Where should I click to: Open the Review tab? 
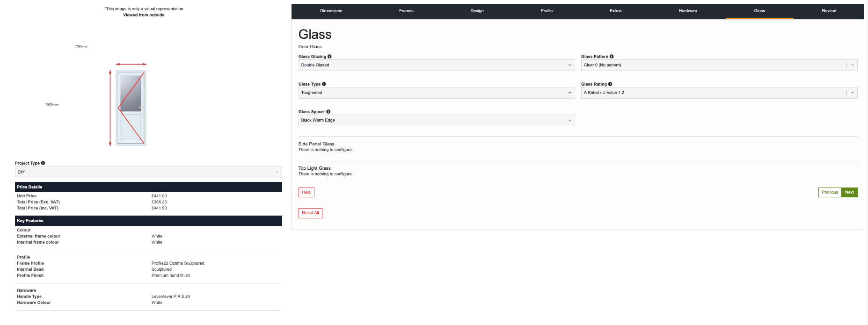828,11
